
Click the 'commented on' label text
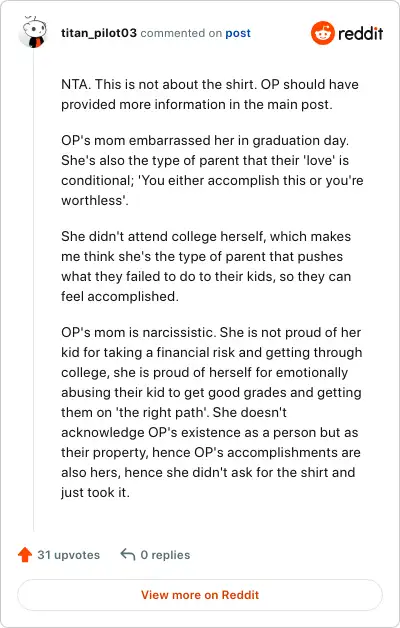[x=181, y=33]
